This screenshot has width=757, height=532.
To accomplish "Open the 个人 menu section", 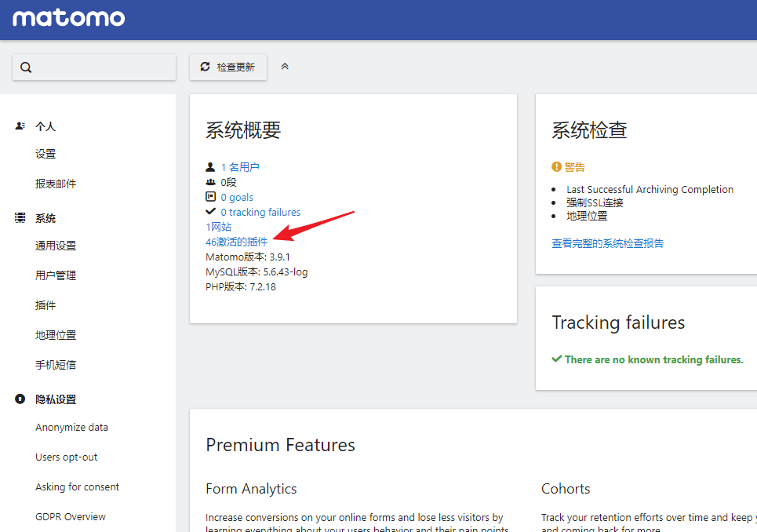I will [45, 126].
